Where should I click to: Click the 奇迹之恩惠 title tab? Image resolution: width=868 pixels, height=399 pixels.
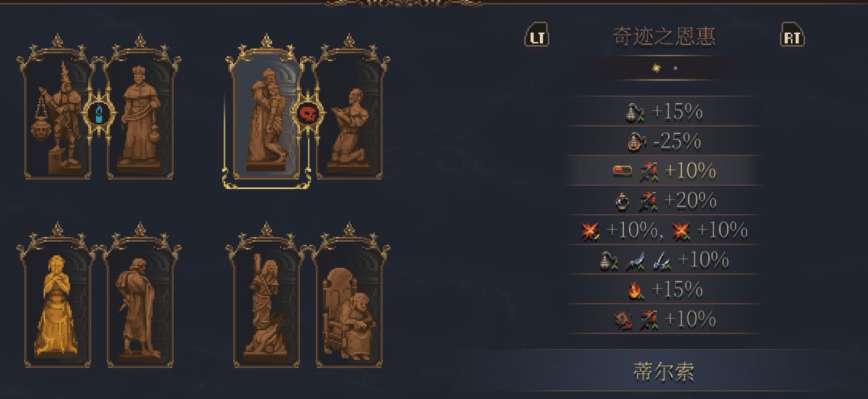coord(664,37)
